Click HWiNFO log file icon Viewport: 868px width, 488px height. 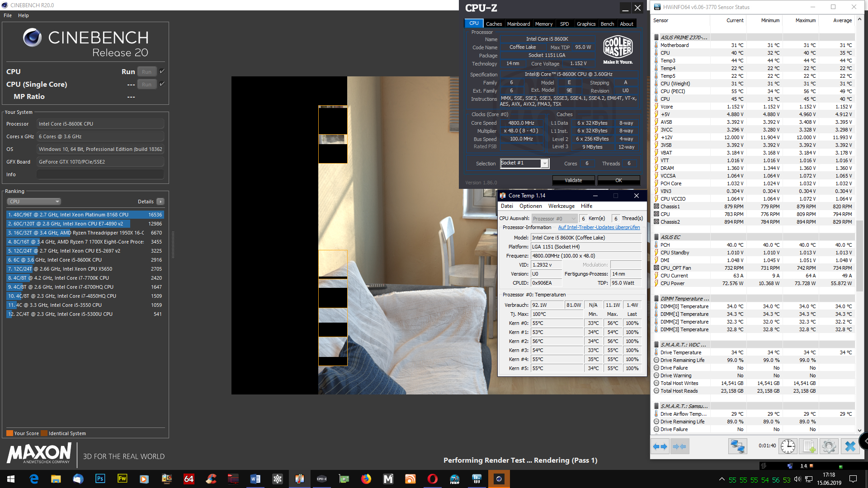pyautogui.click(x=808, y=446)
